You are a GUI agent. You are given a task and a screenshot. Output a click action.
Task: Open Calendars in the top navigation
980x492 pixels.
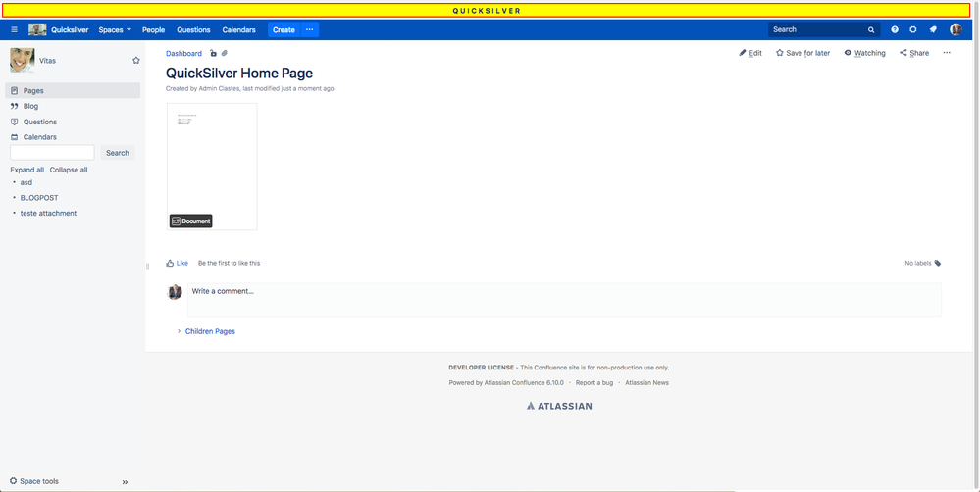[238, 30]
